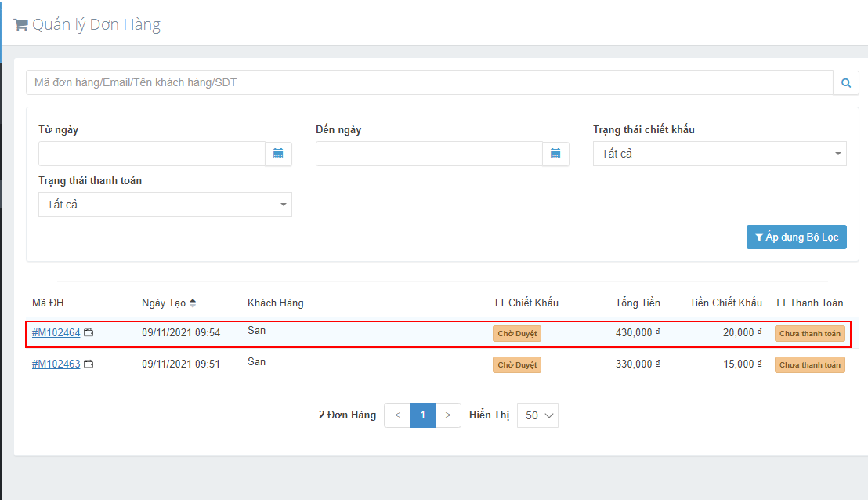
Task: Click the shopping cart icon in header
Action: click(21, 25)
